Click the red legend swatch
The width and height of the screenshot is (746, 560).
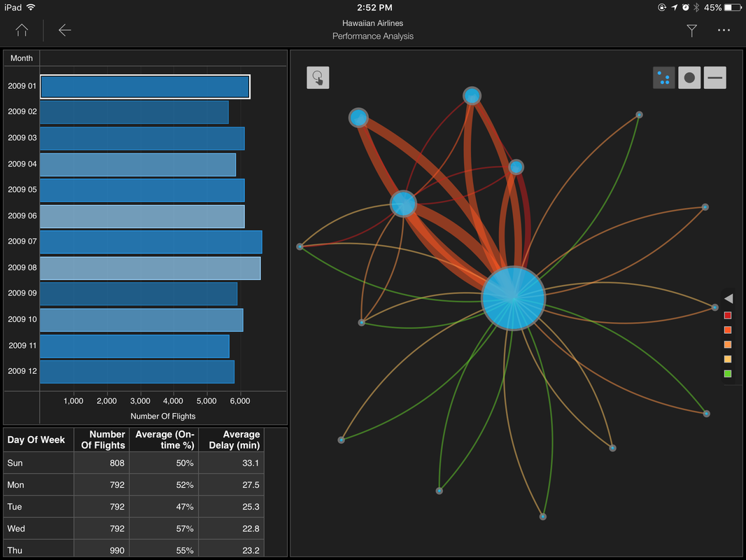pos(727,316)
